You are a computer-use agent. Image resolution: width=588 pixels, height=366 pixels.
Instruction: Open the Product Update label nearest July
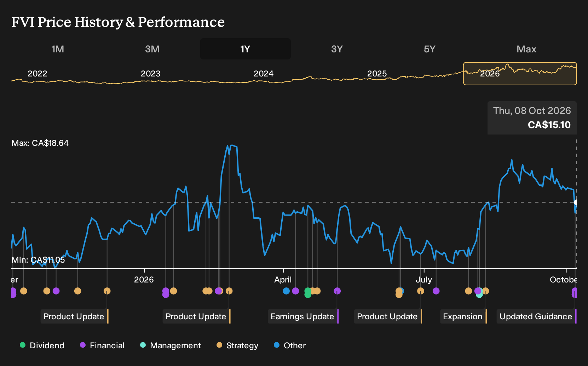coord(388,316)
